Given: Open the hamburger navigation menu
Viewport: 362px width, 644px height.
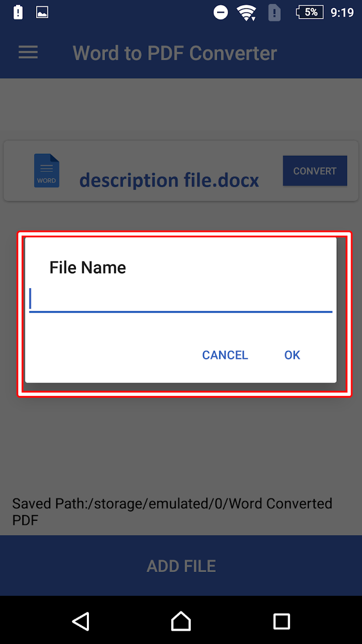Looking at the screenshot, I should click(28, 52).
